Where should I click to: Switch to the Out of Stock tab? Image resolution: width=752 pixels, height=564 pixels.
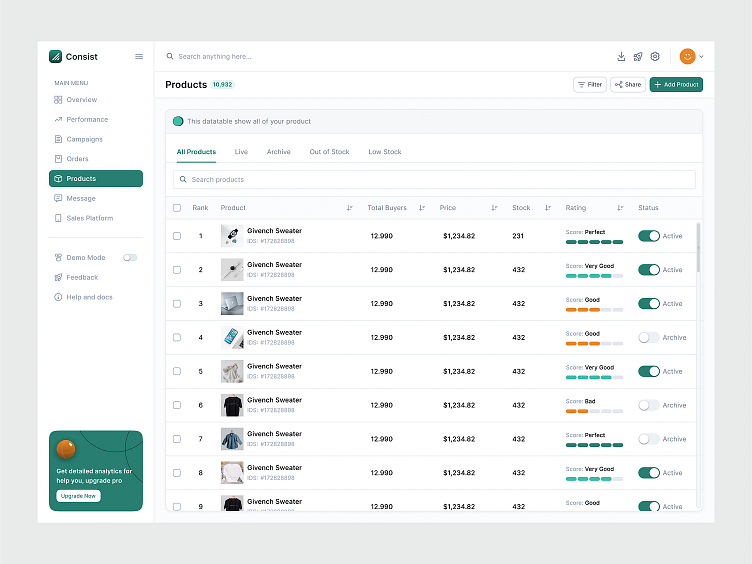click(x=329, y=152)
